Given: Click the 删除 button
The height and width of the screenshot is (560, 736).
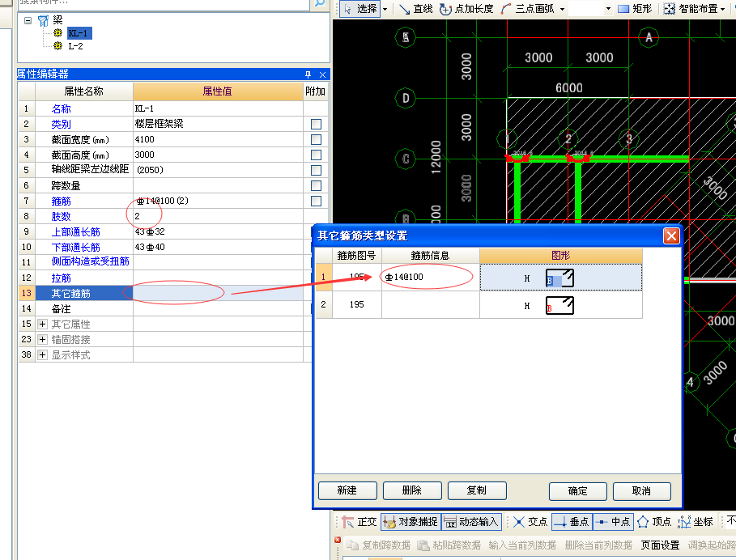Looking at the screenshot, I should point(412,490).
